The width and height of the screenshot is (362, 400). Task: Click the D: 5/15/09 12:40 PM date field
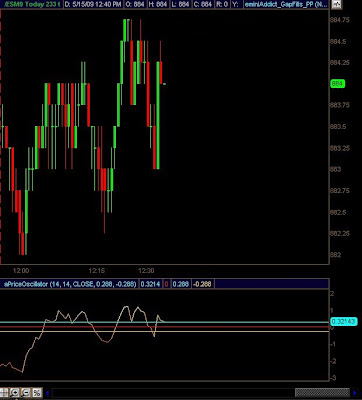coord(93,5)
